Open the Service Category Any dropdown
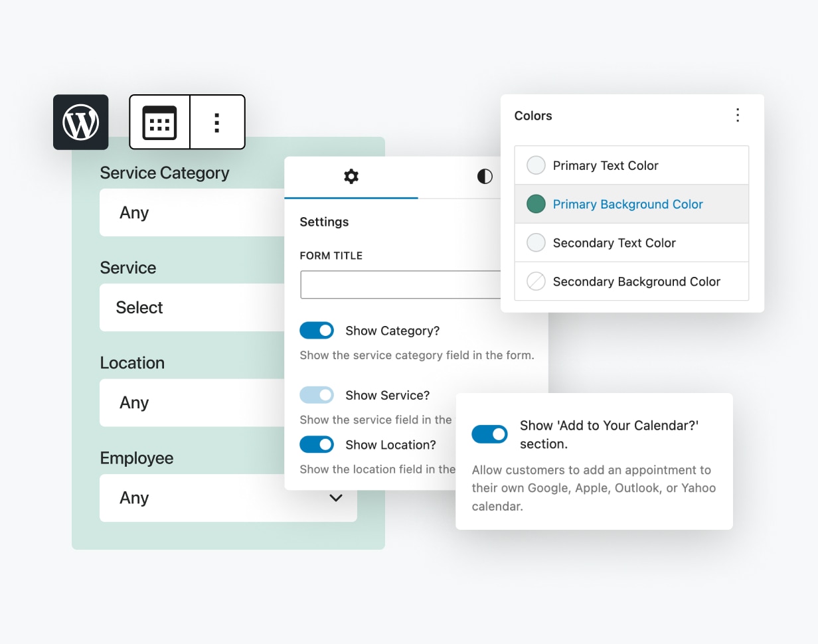Image resolution: width=818 pixels, height=644 pixels. click(x=193, y=212)
